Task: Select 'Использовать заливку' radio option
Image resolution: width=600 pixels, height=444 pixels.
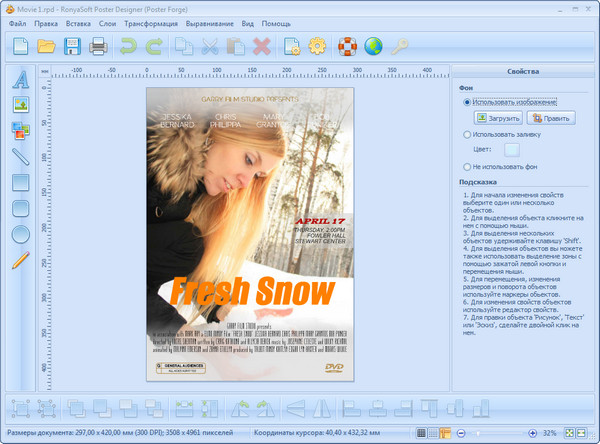Action: (x=467, y=134)
